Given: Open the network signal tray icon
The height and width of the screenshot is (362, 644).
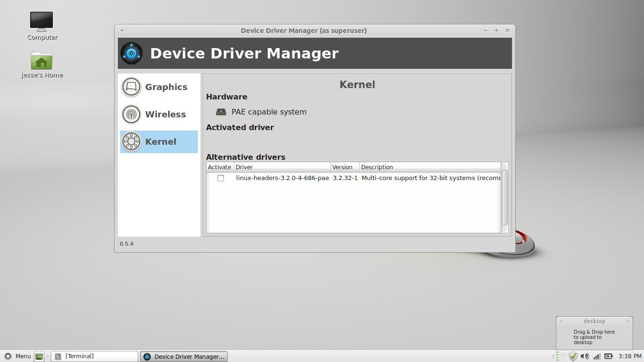Looking at the screenshot, I should tap(597, 356).
